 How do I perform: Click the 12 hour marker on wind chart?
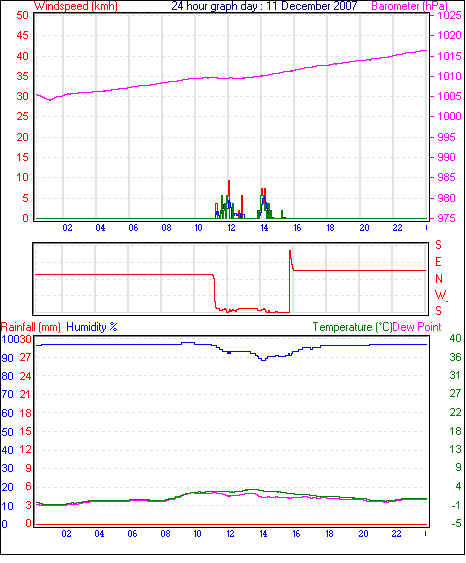[231, 228]
